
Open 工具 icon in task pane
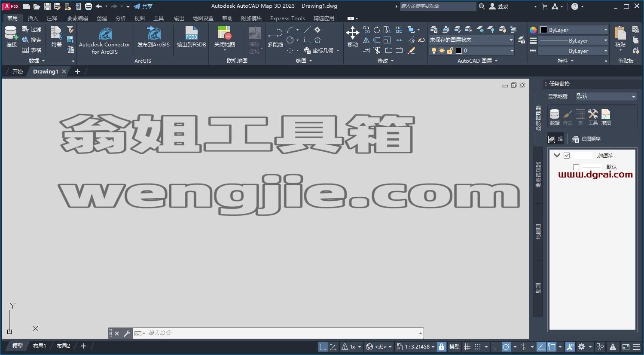pyautogui.click(x=593, y=117)
